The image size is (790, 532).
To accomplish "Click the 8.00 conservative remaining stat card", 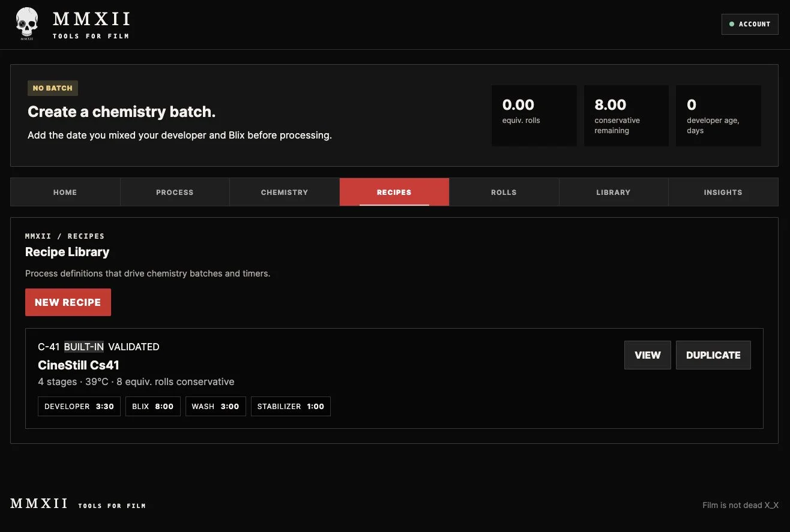I will coord(626,116).
